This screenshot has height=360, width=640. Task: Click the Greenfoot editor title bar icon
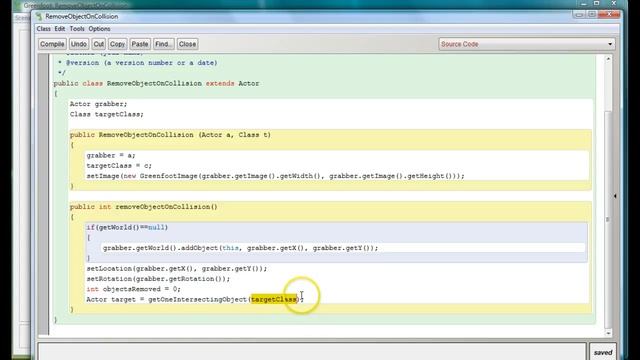[x=39, y=16]
